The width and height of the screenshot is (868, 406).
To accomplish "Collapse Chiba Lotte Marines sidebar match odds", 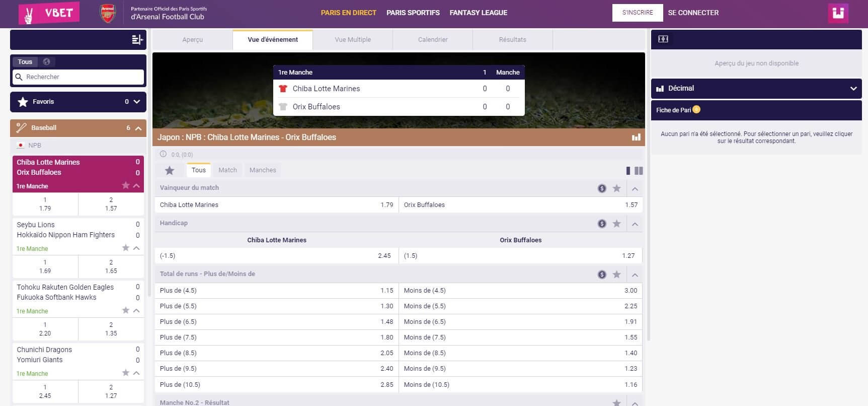I will click(x=136, y=185).
